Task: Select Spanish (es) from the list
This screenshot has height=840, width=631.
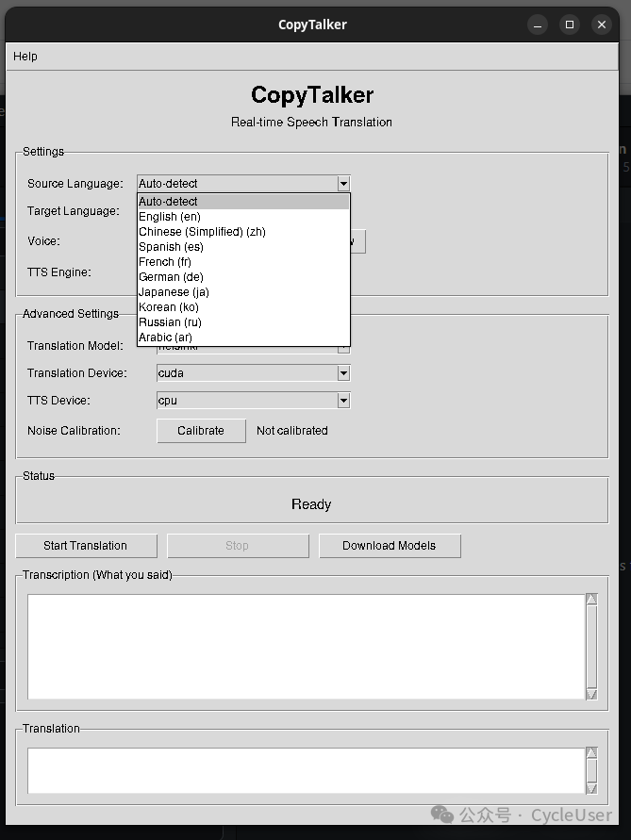Action: (243, 246)
